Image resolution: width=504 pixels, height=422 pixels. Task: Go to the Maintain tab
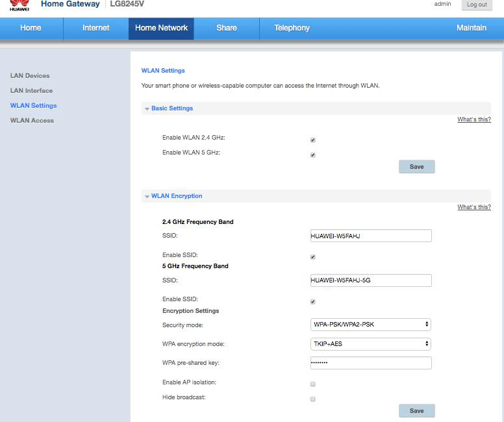(x=471, y=28)
